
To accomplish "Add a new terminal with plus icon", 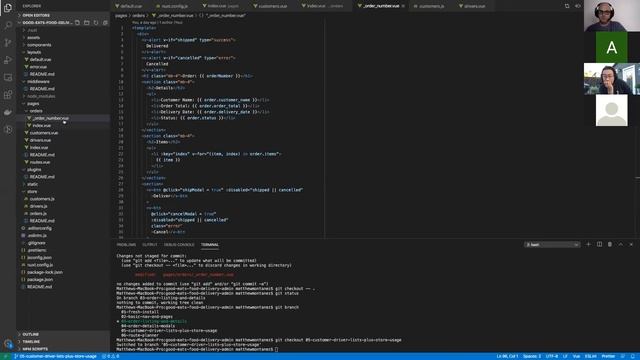I will pyautogui.click(x=588, y=244).
